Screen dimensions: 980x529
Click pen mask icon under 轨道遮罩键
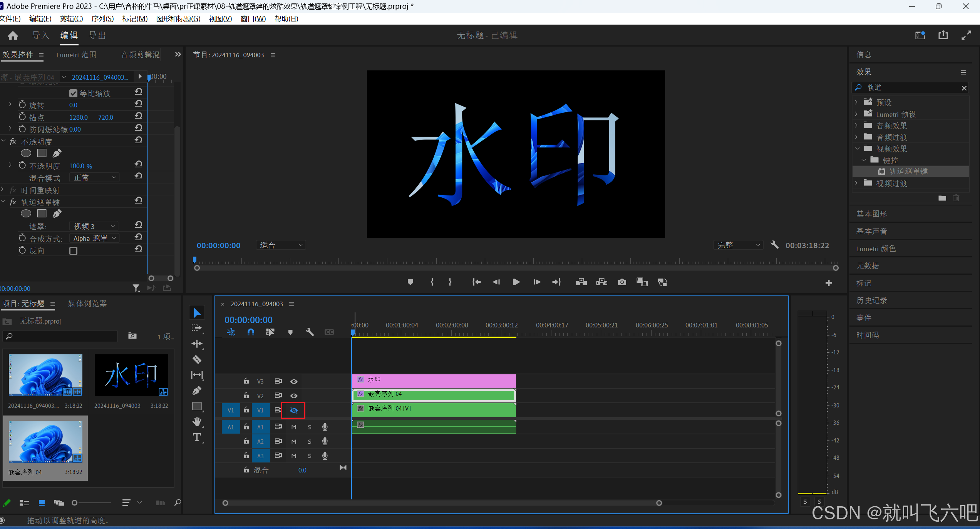tap(57, 214)
